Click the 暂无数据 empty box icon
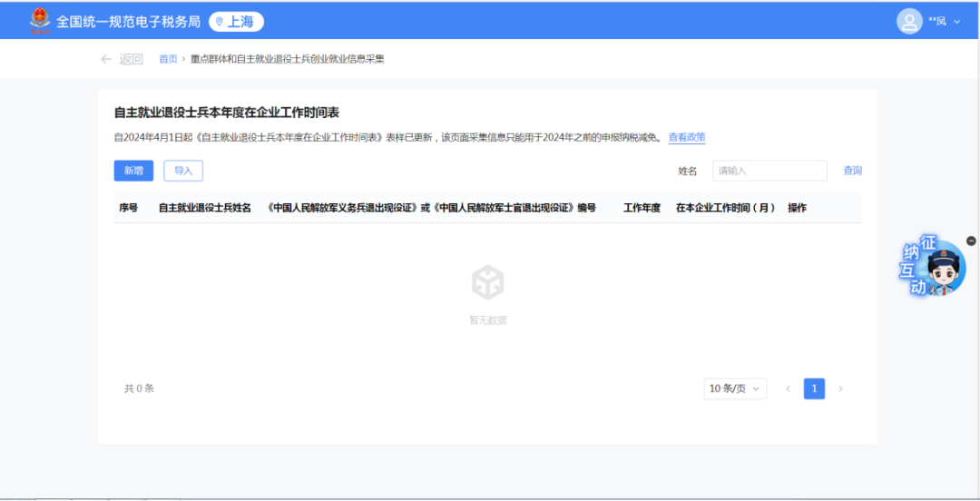Image resolution: width=980 pixels, height=501 pixels. pos(487,283)
